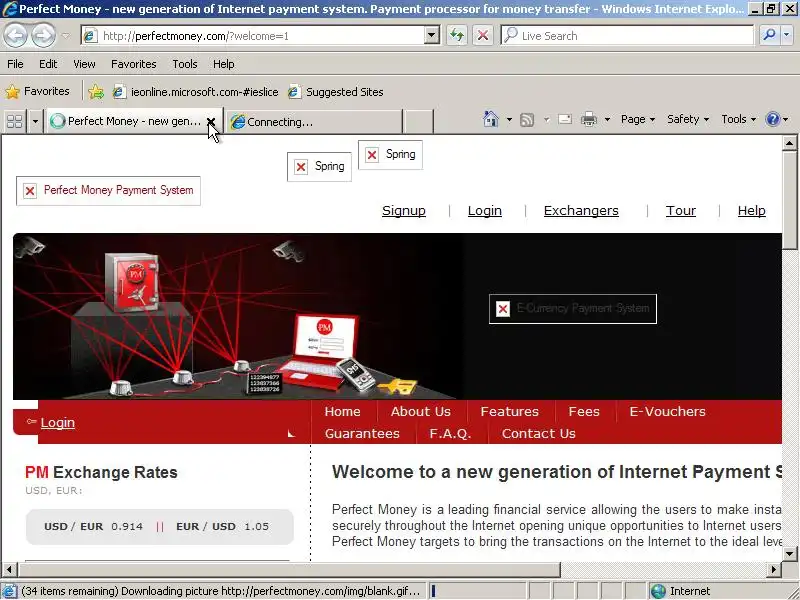Open the Favorites menu in menu bar

[134, 64]
